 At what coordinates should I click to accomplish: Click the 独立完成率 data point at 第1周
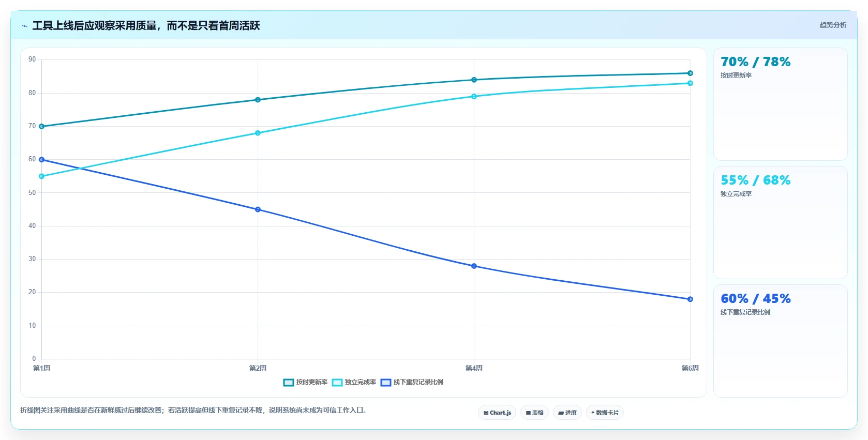point(42,176)
